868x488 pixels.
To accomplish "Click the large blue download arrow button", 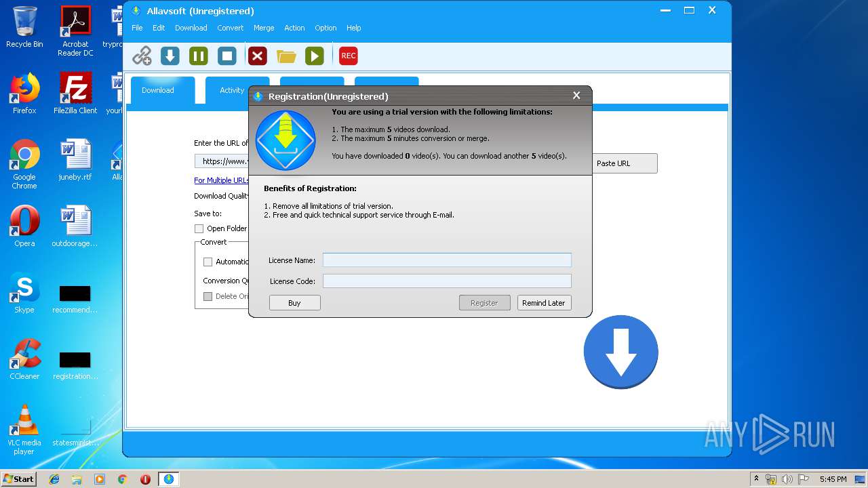I will (x=620, y=352).
